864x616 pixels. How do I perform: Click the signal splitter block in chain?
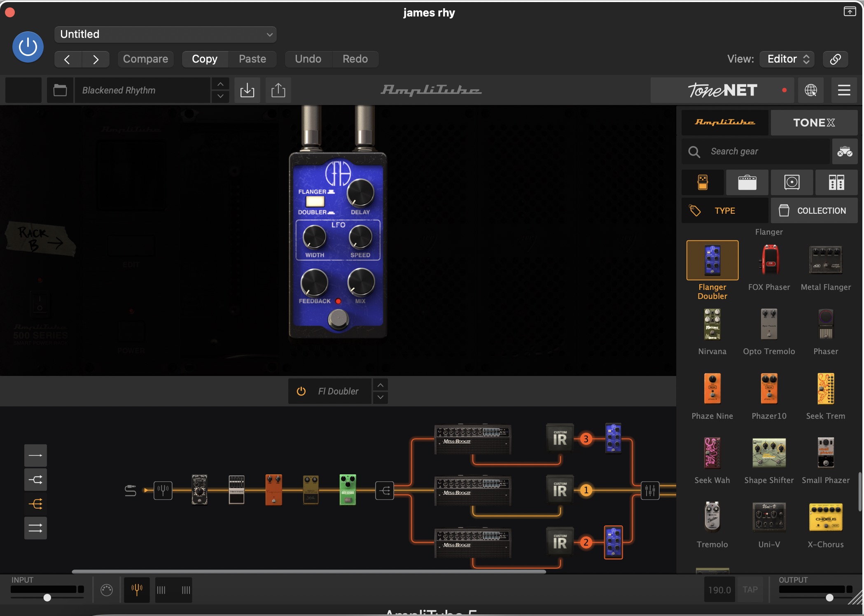point(385,490)
